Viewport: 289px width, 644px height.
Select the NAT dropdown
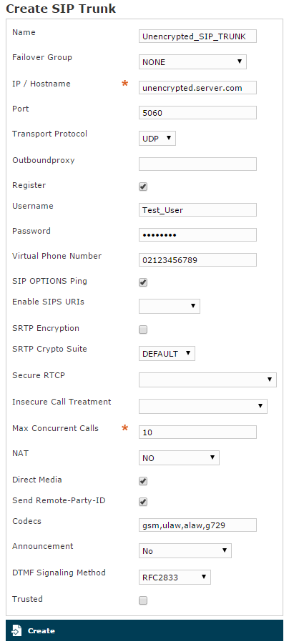pyautogui.click(x=179, y=457)
